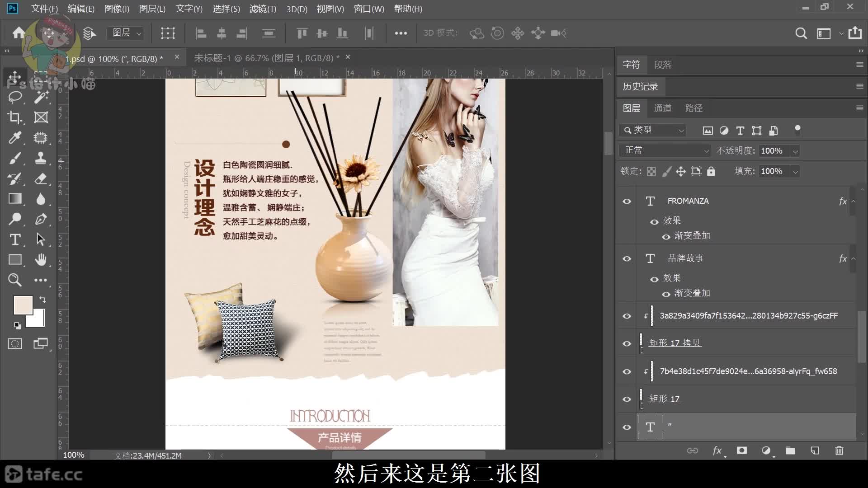This screenshot has height=488, width=868.
Task: Click the opacity value 100% field
Action: pyautogui.click(x=774, y=151)
